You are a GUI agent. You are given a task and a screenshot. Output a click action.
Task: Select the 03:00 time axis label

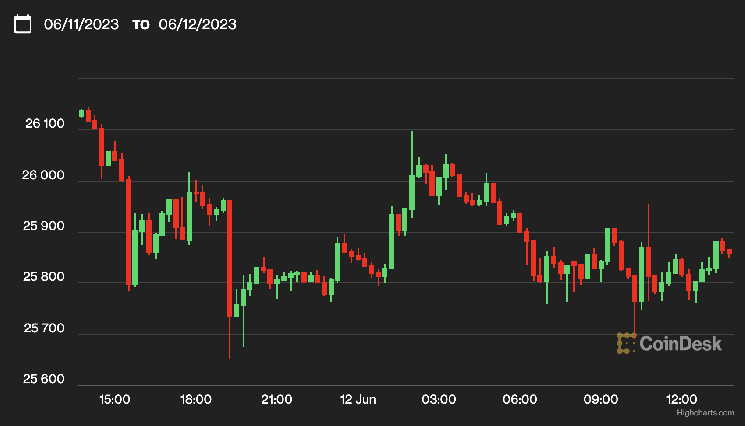[x=439, y=399]
